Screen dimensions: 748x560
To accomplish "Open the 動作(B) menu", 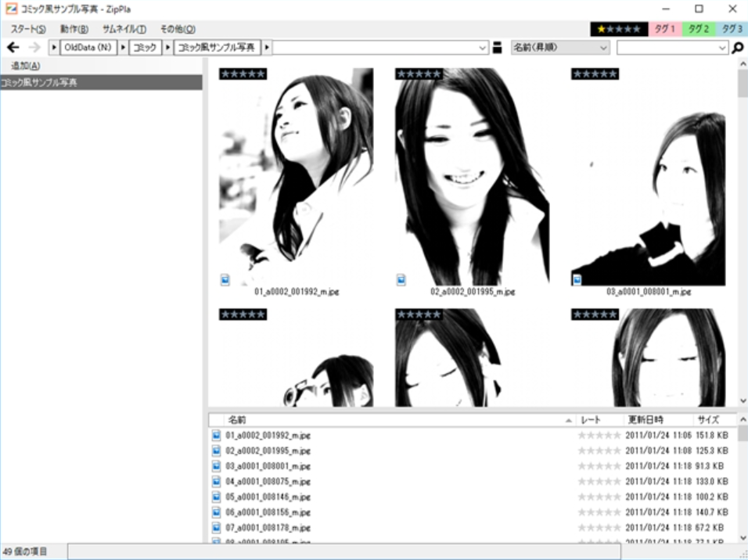I will (x=74, y=29).
